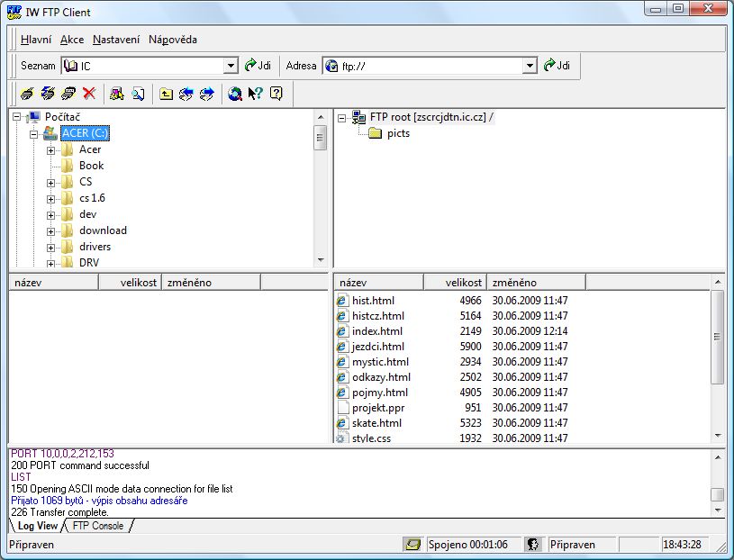
Task: Expand the CS folder node
Action: 50,183
